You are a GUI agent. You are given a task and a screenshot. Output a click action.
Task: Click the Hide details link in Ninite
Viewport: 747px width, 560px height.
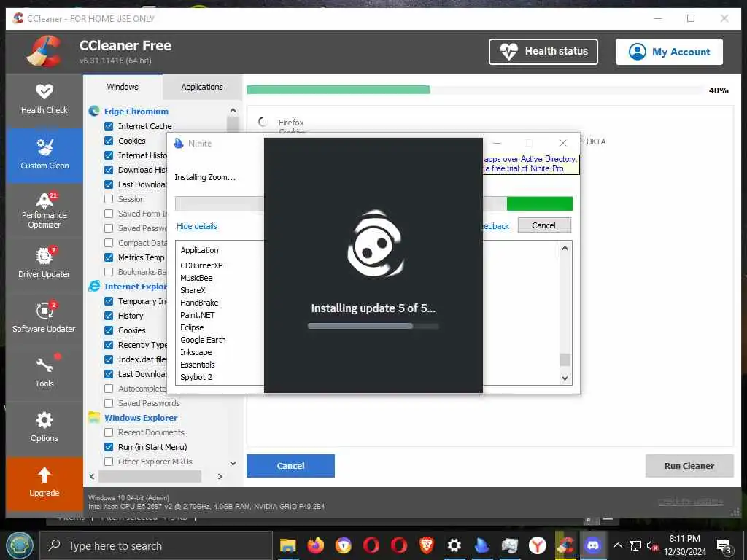[x=197, y=226]
